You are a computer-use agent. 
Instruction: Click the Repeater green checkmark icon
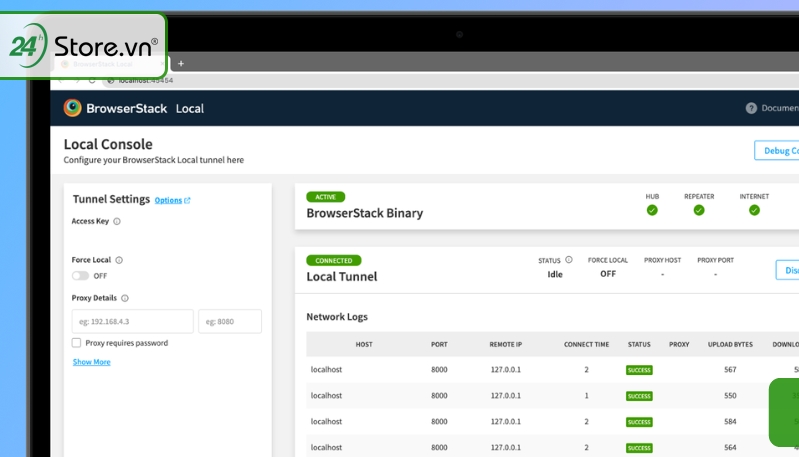click(699, 210)
